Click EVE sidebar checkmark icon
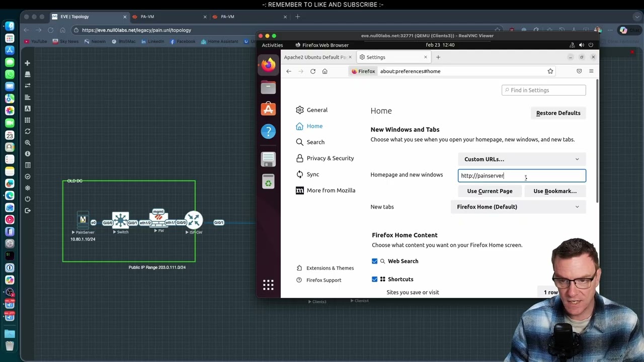Image resolution: width=644 pixels, height=362 pixels. tap(28, 176)
